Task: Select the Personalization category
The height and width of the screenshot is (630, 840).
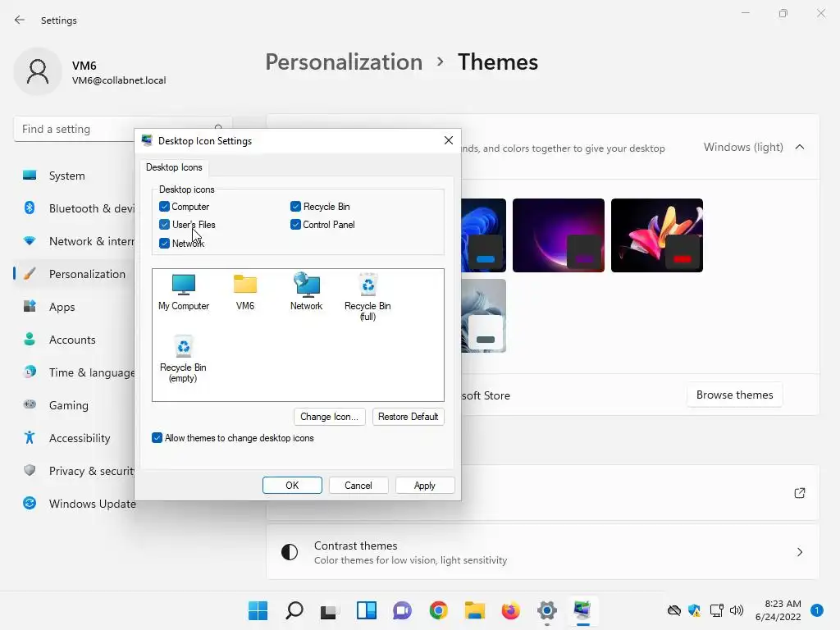Action: (73, 274)
